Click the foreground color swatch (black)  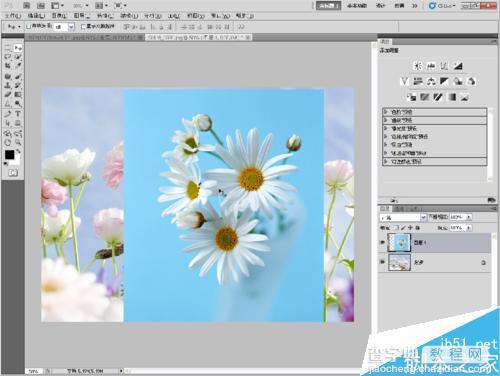point(9,155)
